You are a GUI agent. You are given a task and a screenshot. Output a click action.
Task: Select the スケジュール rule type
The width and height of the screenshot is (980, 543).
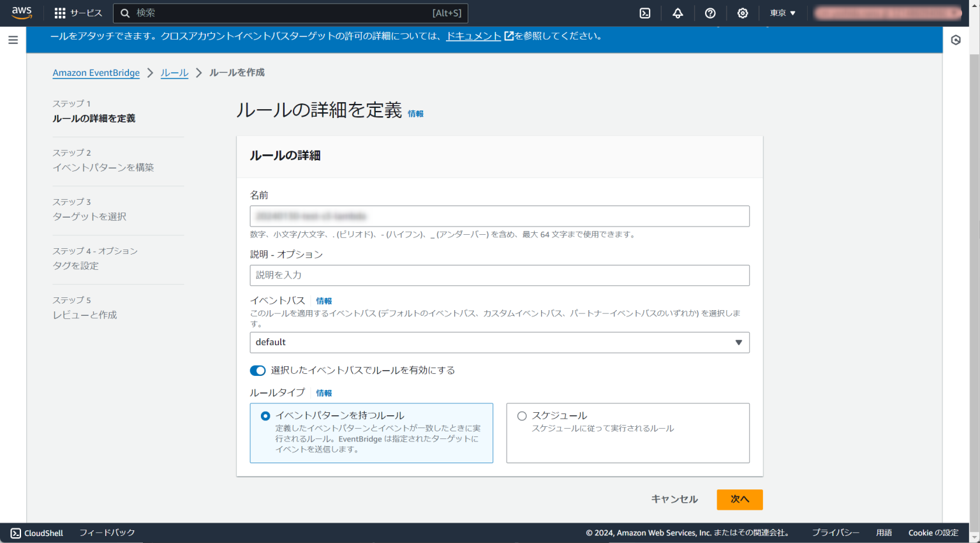click(522, 415)
